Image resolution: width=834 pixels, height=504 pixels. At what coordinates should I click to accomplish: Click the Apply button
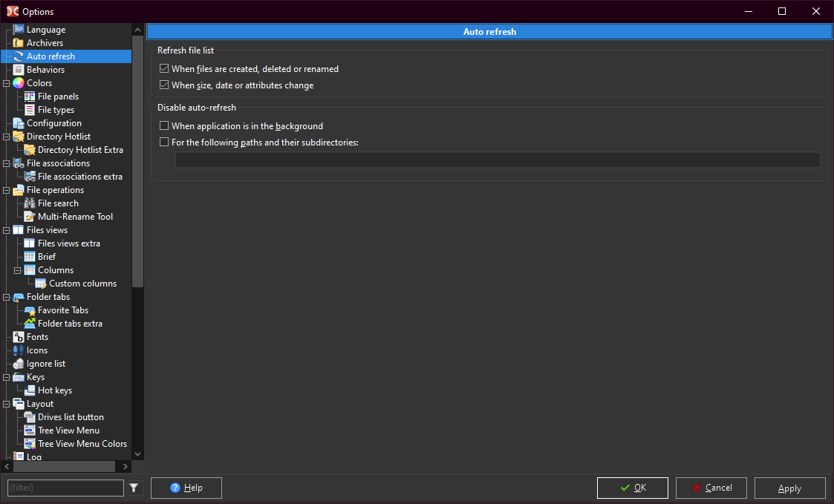pos(789,488)
